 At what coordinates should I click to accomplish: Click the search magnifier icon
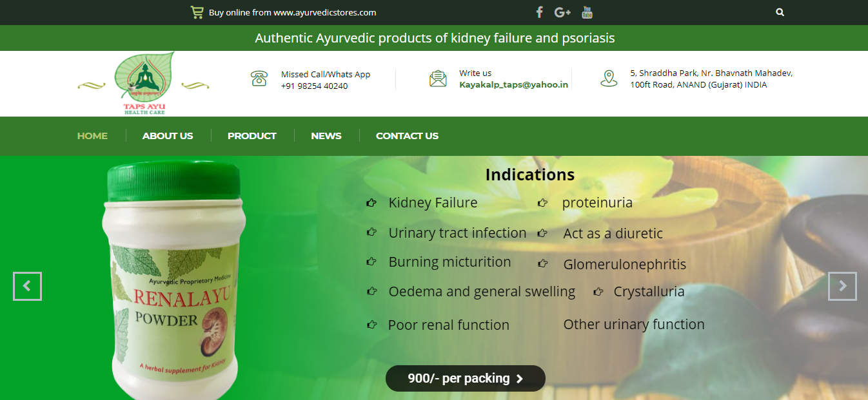(x=780, y=12)
